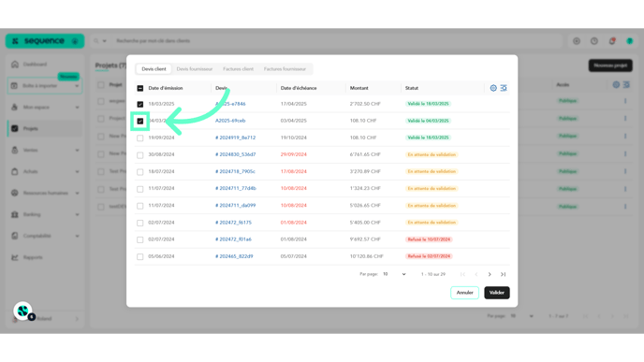Expand the Ventes chevron
Screen dimensions: 644x362
click(77, 151)
